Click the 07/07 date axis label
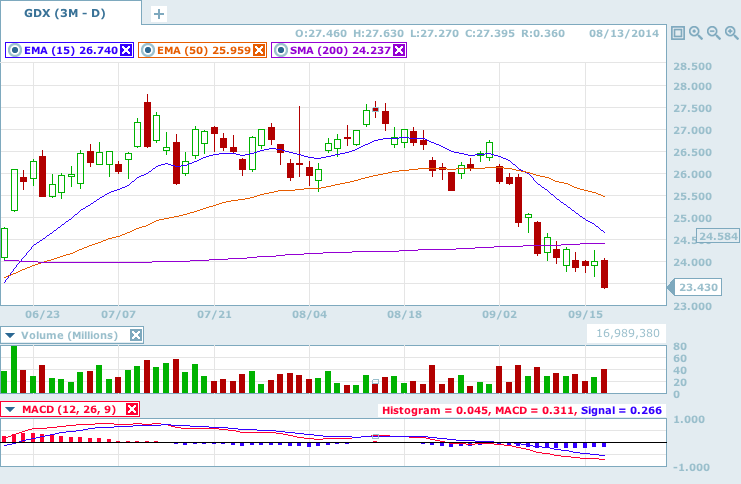This screenshot has width=741, height=484. pos(118,314)
